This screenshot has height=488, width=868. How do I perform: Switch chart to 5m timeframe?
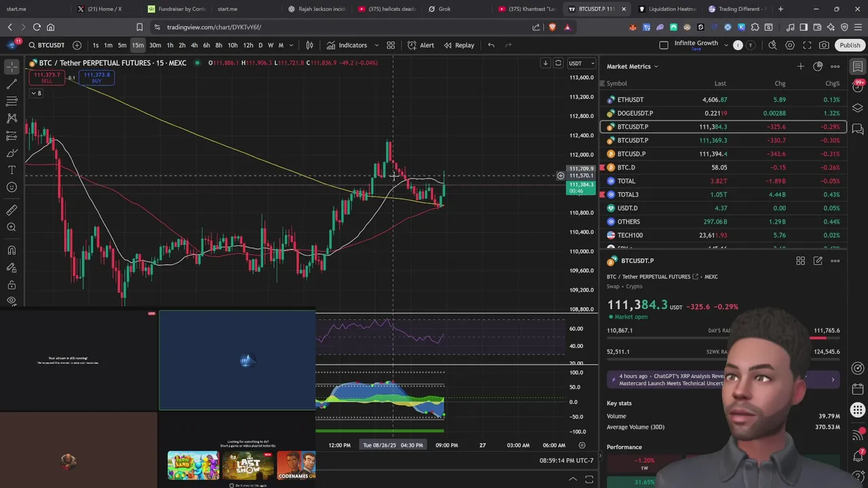[122, 45]
